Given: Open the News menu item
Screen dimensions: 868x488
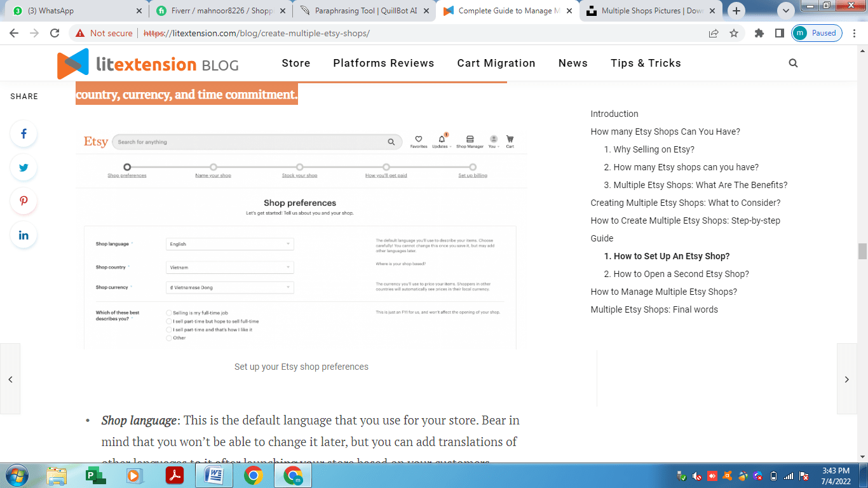Looking at the screenshot, I should coord(573,63).
